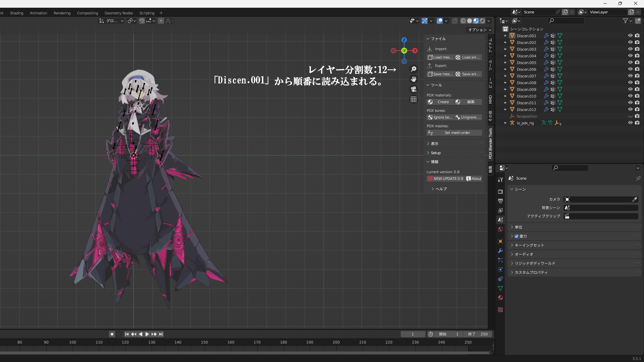Open the MMD sidebar tab
The image size is (644, 362).
490,100
